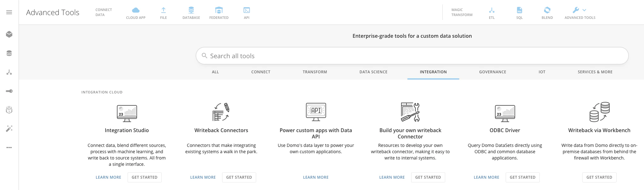The width and height of the screenshot is (644, 190).
Task: Click Learn More for Data API
Action: click(x=316, y=177)
